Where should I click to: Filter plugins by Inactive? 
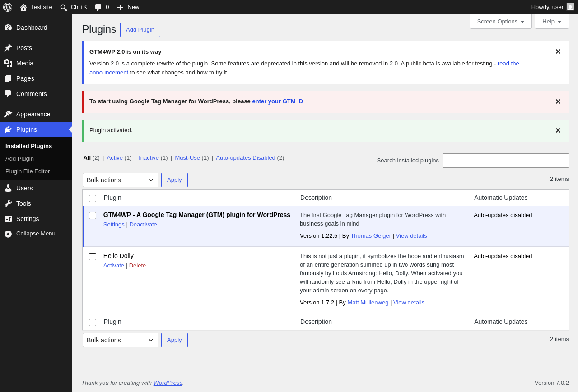149,157
